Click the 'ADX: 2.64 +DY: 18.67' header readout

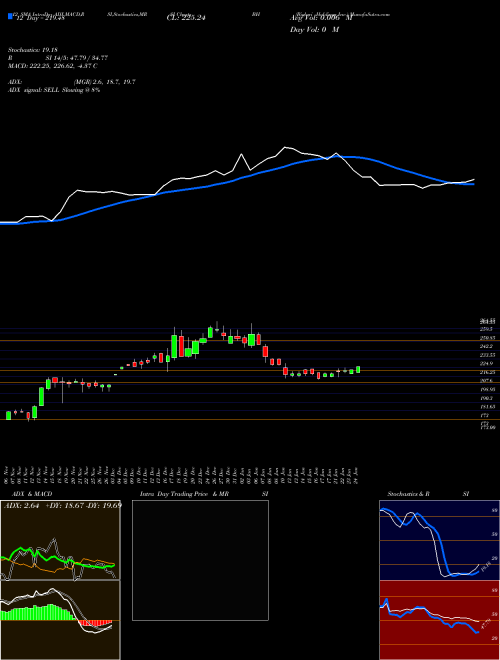tap(62, 505)
